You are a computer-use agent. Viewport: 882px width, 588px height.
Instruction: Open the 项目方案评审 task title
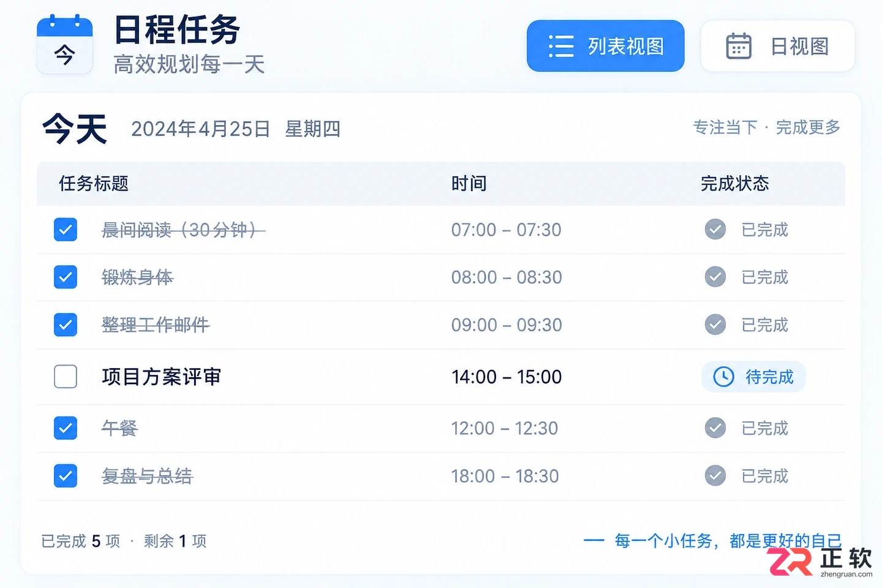(x=162, y=377)
